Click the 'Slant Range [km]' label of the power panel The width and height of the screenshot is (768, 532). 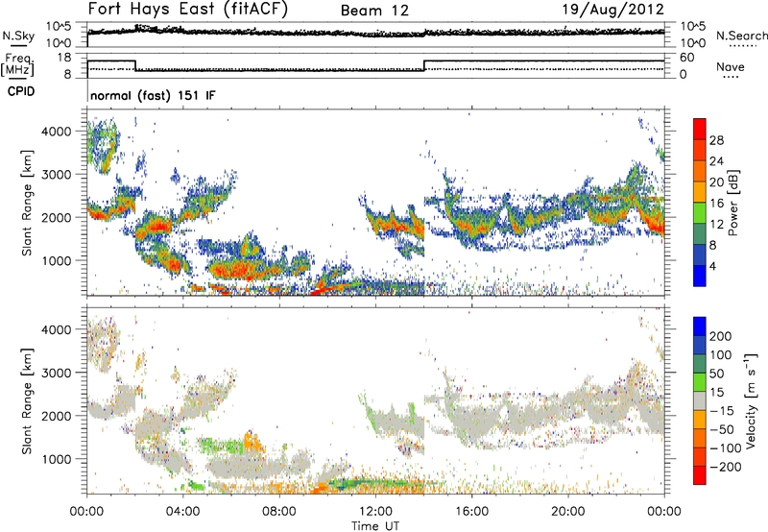point(27,203)
